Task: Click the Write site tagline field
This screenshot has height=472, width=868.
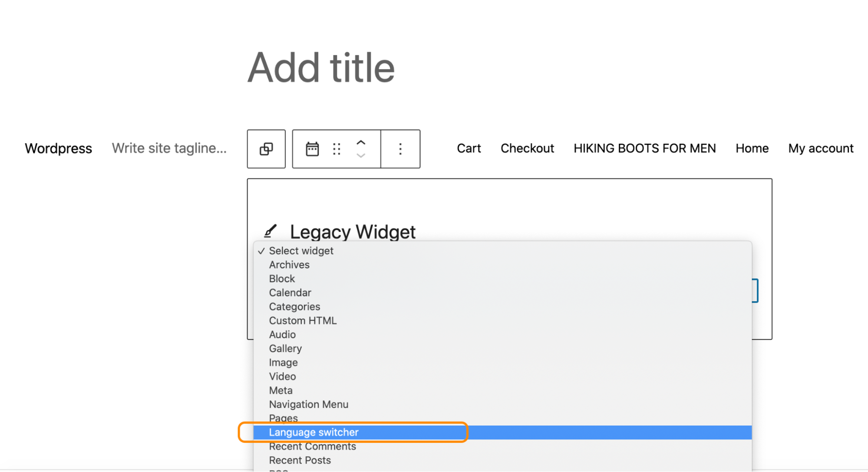Action: 169,149
